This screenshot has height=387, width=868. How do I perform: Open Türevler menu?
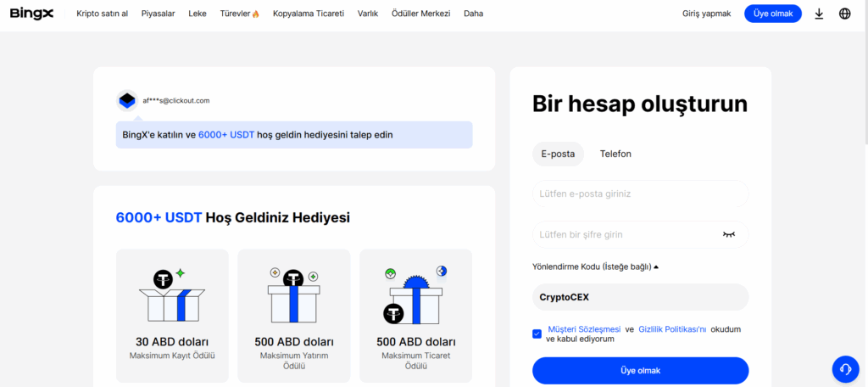coord(240,14)
